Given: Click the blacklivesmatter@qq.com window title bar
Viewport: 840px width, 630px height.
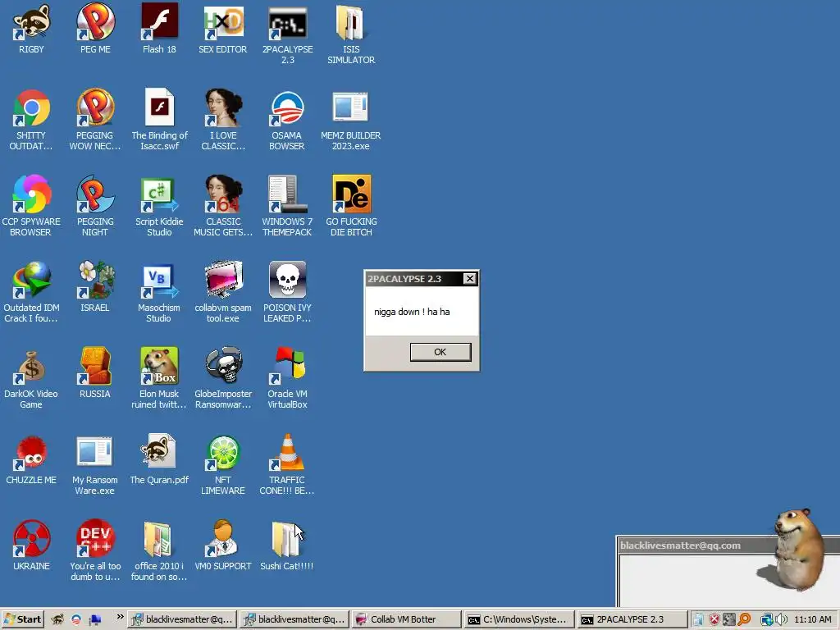Looking at the screenshot, I should (696, 546).
